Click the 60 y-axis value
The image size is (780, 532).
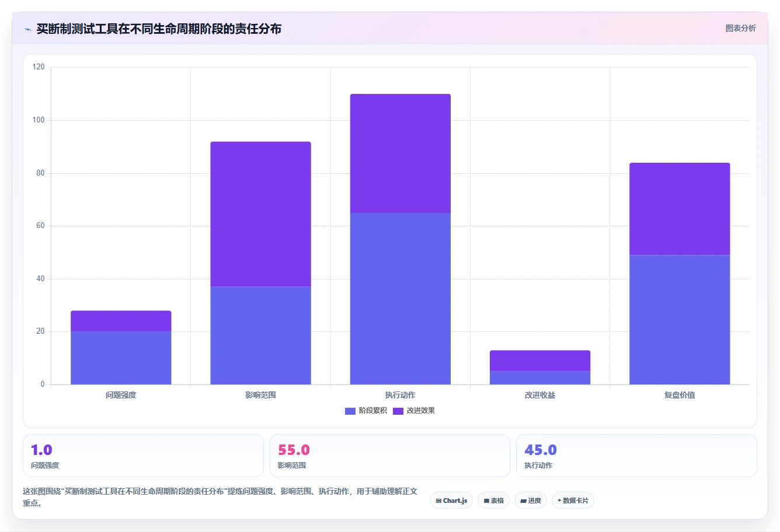click(40, 226)
